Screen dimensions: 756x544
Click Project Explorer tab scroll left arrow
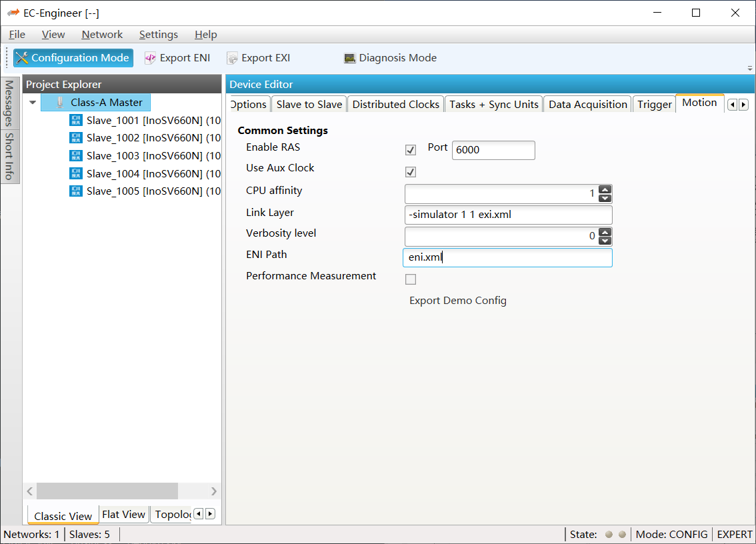coord(199,514)
